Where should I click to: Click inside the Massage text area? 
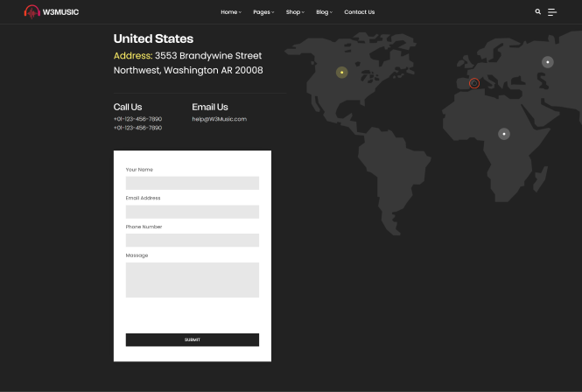click(192, 280)
